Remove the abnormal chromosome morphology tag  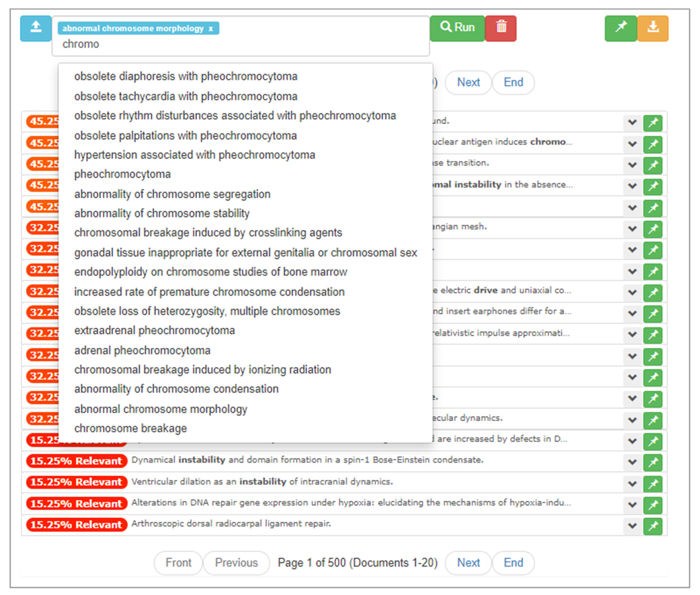coord(211,29)
